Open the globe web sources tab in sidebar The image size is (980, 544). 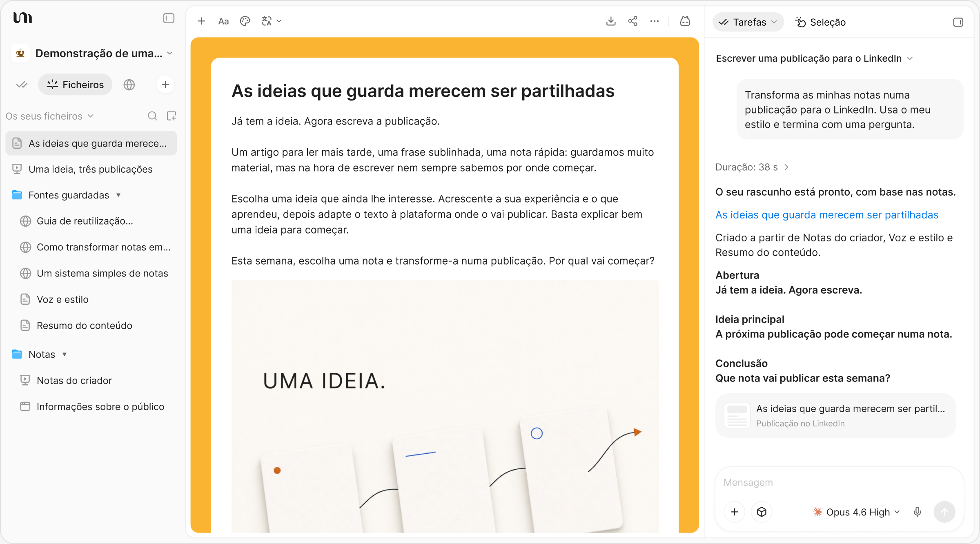tap(129, 85)
